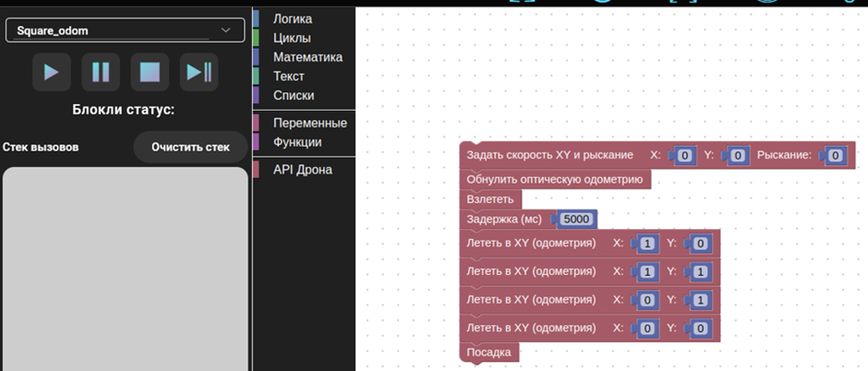Select the Математика category
868x371 pixels.
307,57
